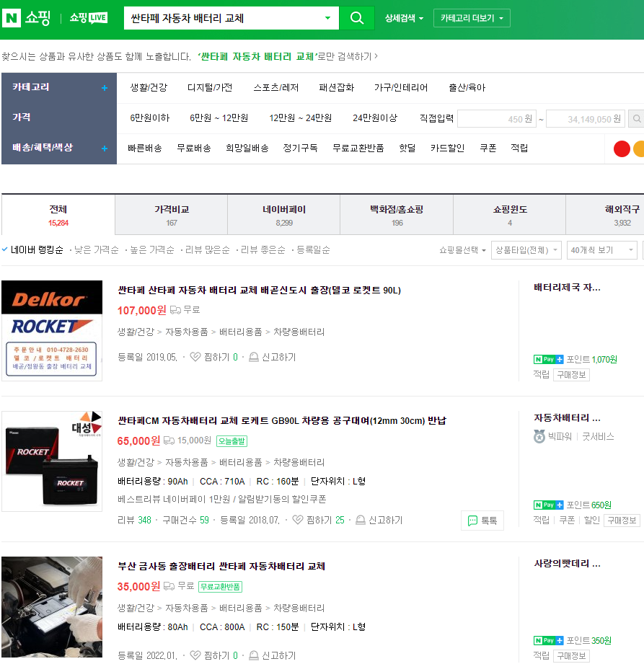Open 카테고리 더보기 dropdown

click(472, 18)
